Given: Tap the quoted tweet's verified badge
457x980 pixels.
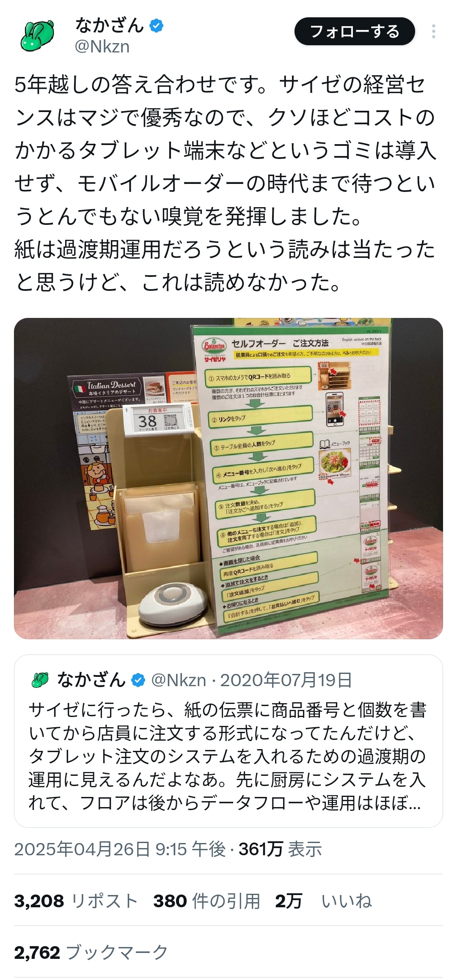Looking at the screenshot, I should 138,680.
